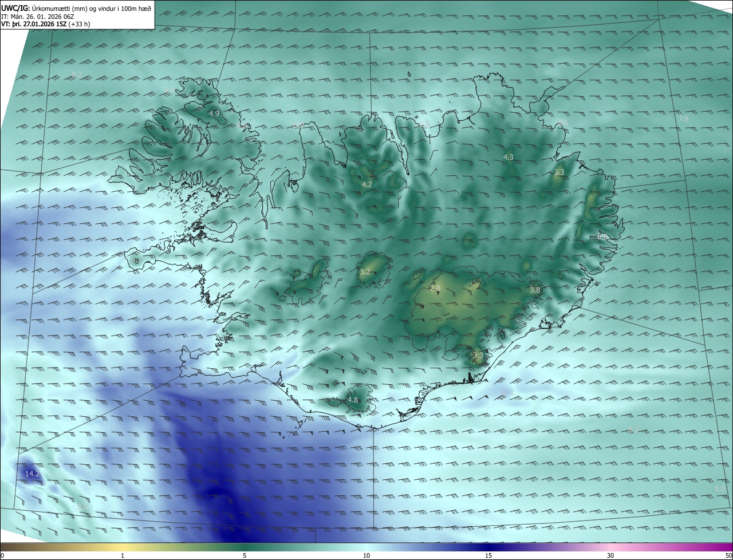Click the 2.8 value label on the glacier

[436, 288]
